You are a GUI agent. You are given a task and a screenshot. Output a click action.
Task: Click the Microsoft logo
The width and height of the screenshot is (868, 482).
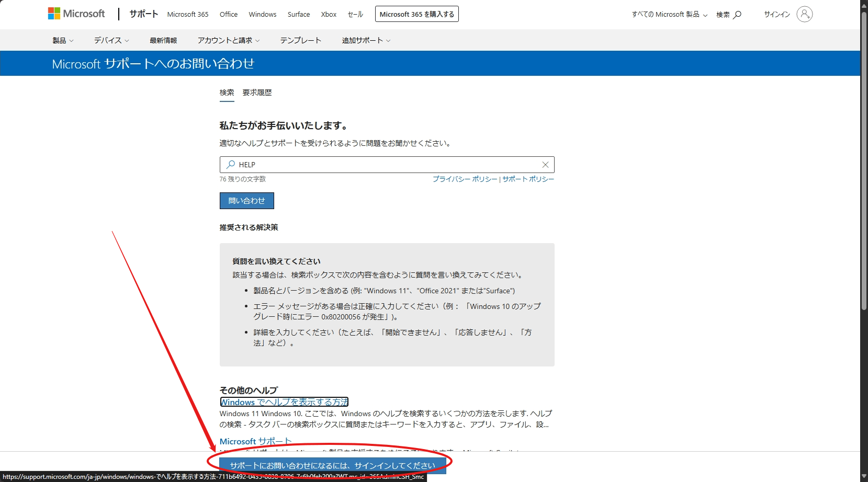76,14
